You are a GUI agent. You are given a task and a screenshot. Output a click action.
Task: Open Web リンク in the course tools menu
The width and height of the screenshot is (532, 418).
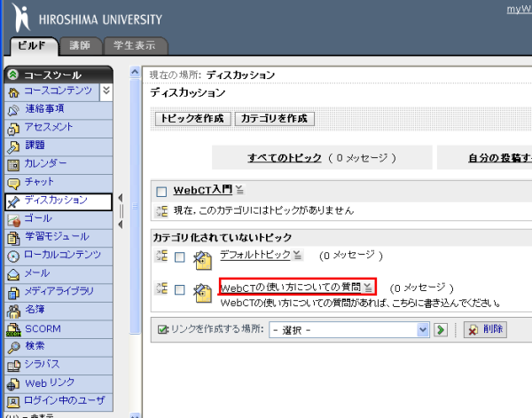[x=50, y=383]
